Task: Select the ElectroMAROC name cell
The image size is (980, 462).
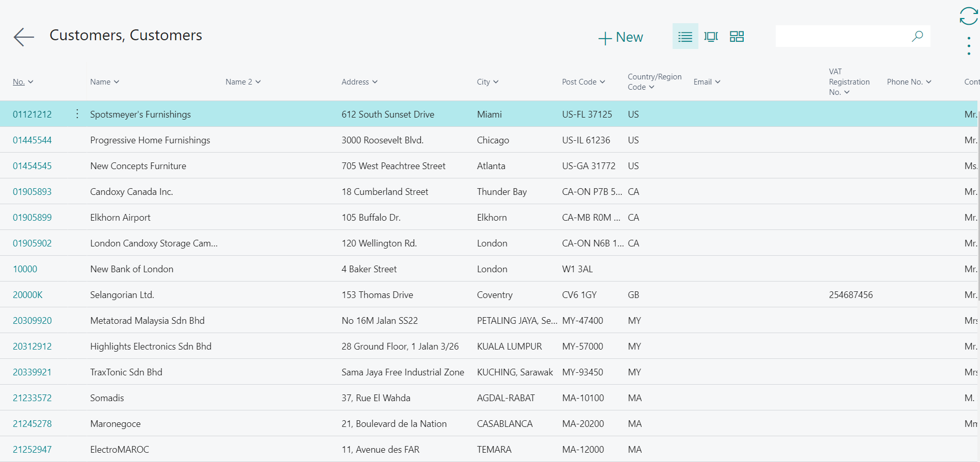Action: [120, 450]
